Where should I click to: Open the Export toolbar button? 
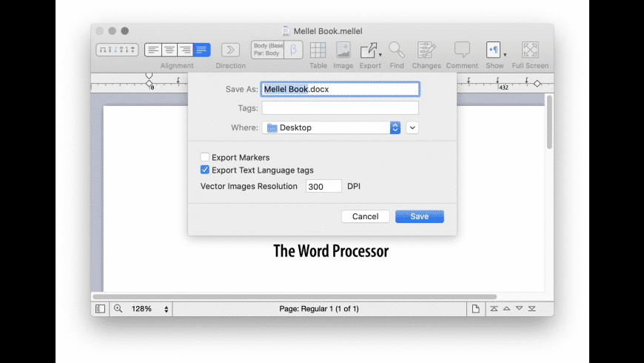[369, 50]
